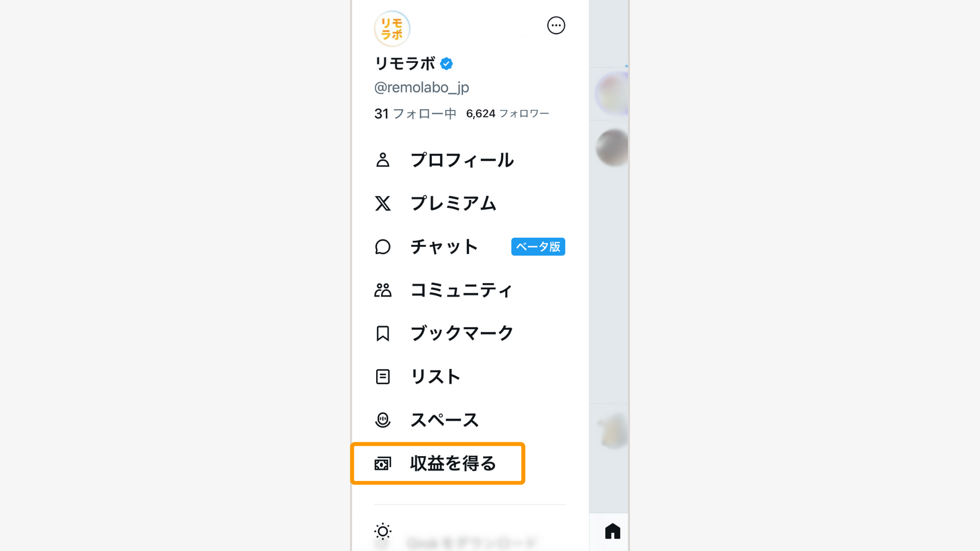Click the コミュニティ people icon
980x551 pixels.
(383, 290)
